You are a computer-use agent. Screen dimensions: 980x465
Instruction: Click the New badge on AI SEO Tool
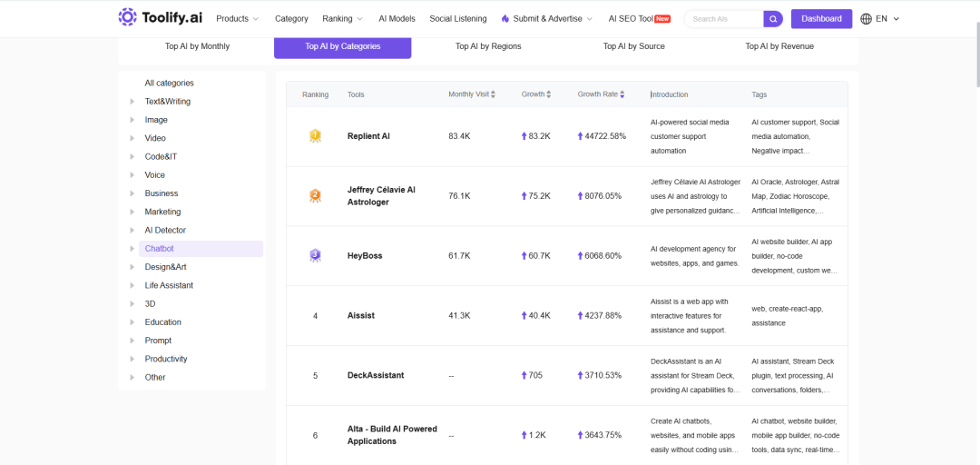[x=662, y=19]
